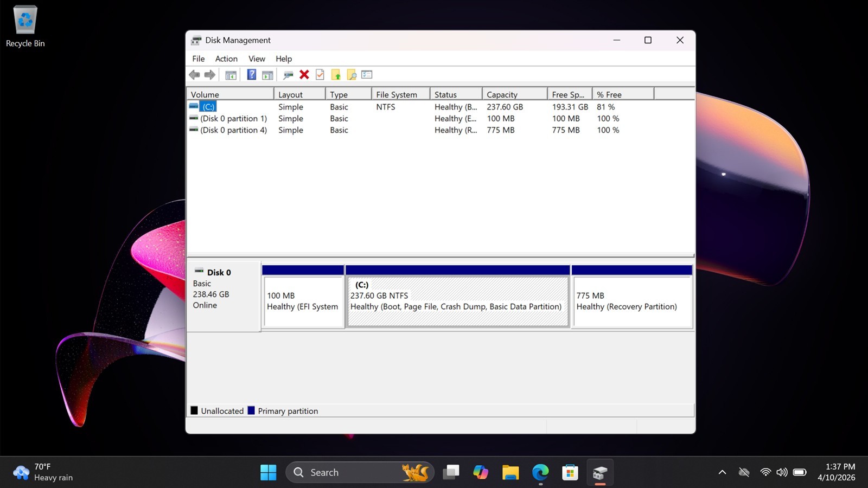The width and height of the screenshot is (868, 488).
Task: Expand the hidden system tray icons chevron
Action: click(x=722, y=472)
